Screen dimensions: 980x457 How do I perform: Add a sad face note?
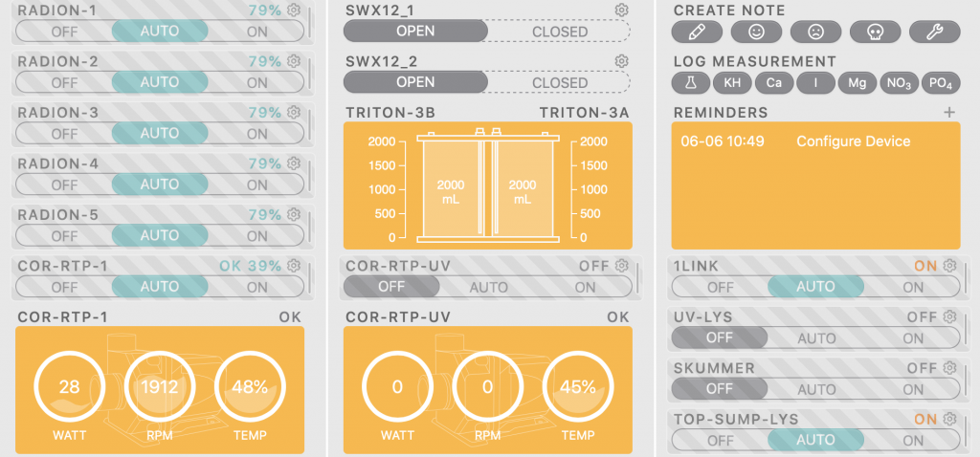(x=815, y=32)
